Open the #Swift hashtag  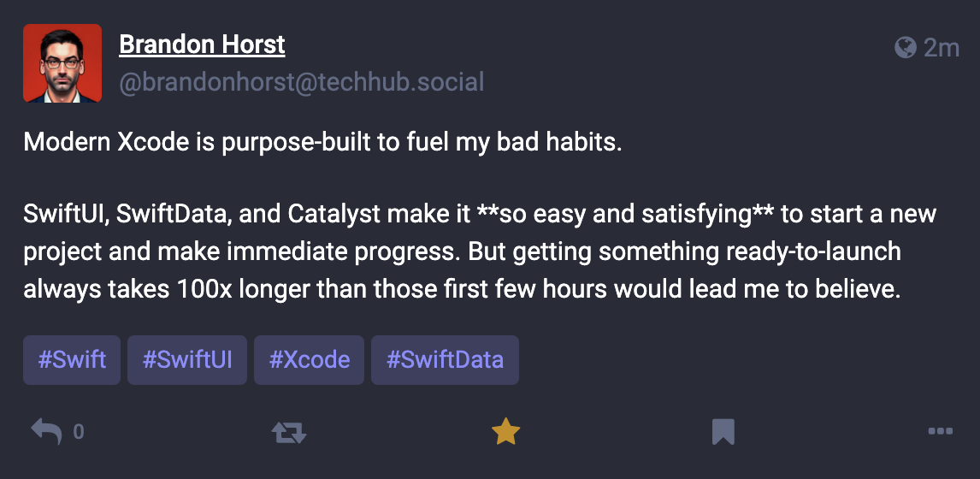pos(72,360)
